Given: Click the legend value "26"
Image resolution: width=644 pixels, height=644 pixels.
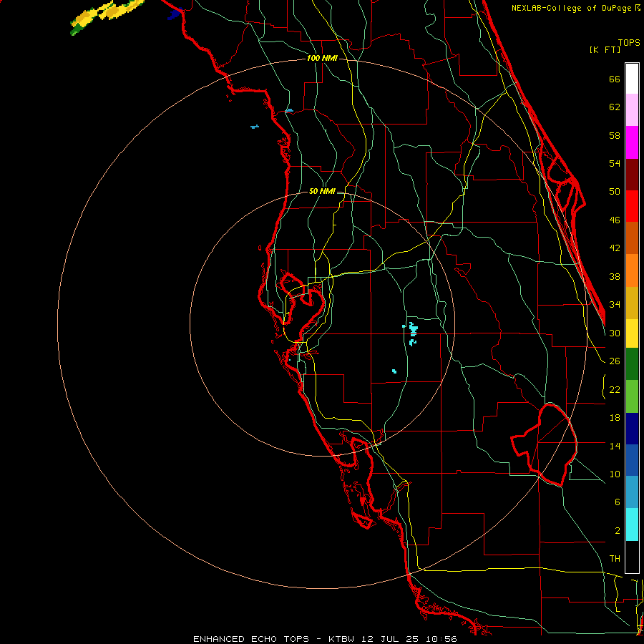Looking at the screenshot, I should pyautogui.click(x=615, y=361).
